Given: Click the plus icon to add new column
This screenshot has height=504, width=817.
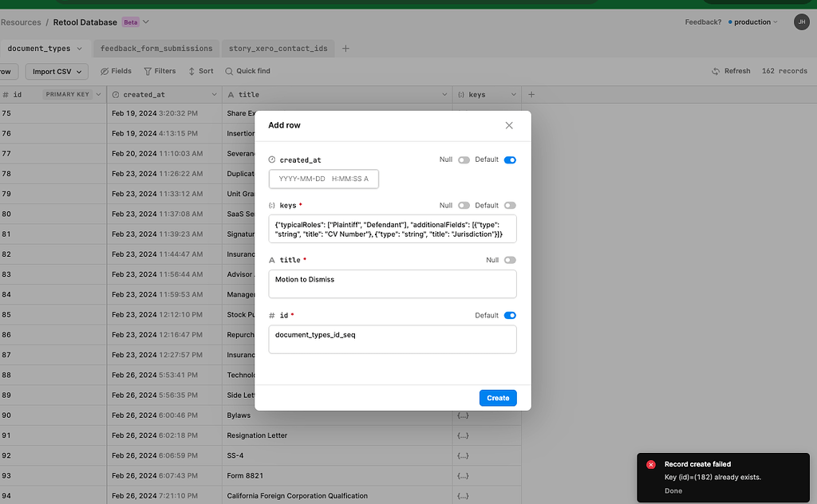Looking at the screenshot, I should (x=531, y=95).
